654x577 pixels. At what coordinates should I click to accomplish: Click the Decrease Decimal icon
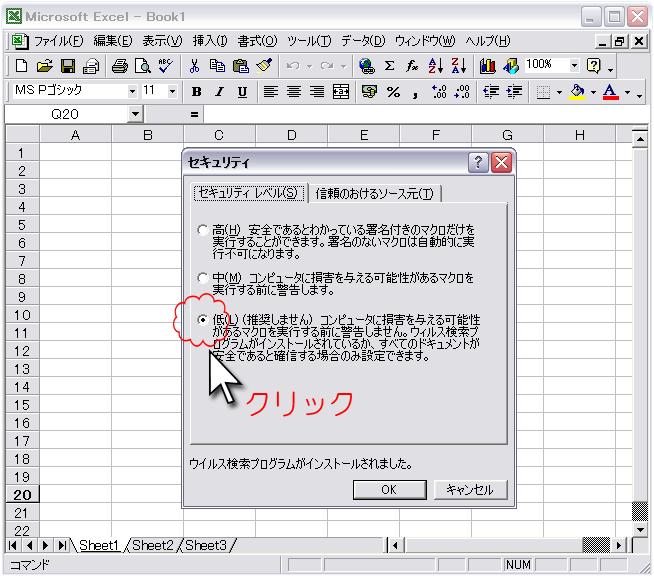pos(462,92)
